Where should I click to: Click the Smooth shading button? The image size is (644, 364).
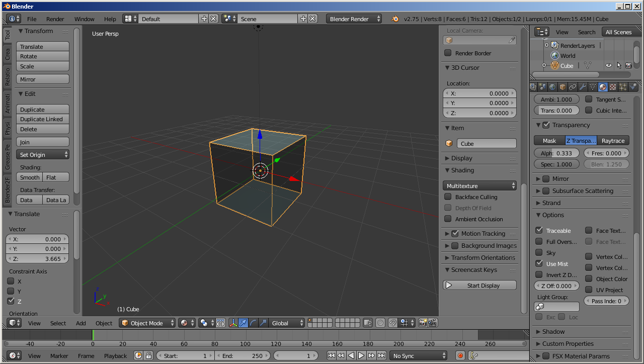coord(30,177)
